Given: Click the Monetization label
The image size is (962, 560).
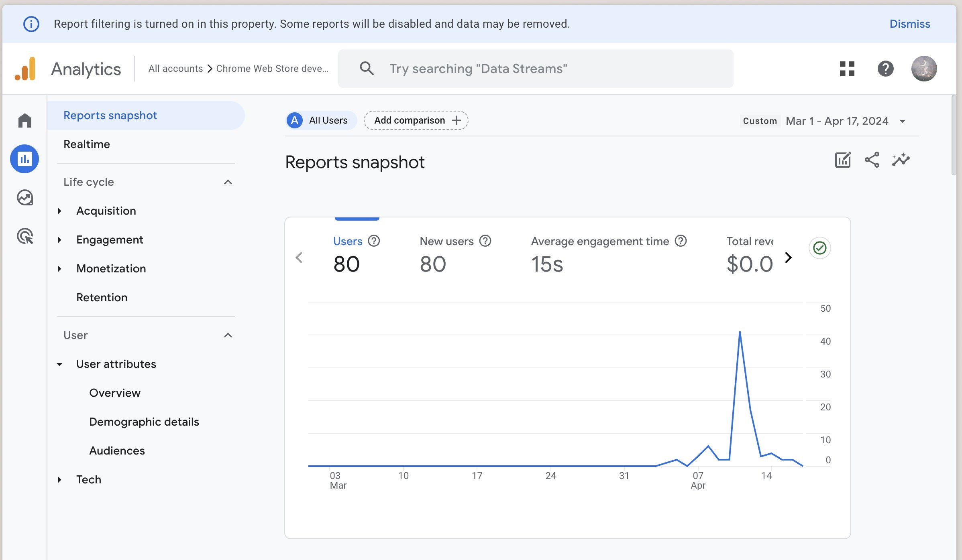Looking at the screenshot, I should tap(111, 269).
